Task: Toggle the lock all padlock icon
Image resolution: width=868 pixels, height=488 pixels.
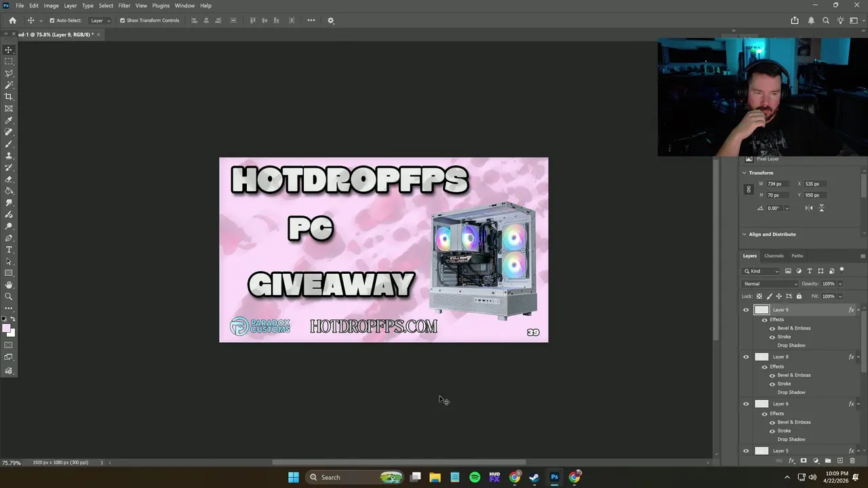Action: point(799,296)
